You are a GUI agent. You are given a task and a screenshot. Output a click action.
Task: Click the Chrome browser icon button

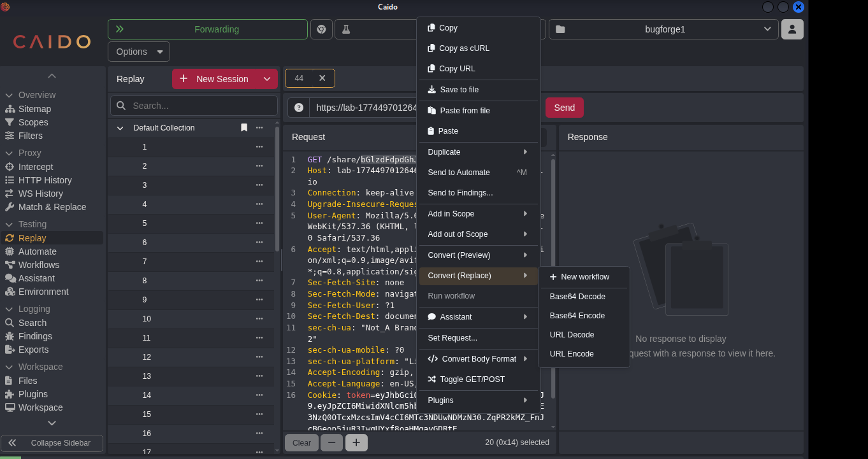pyautogui.click(x=321, y=29)
